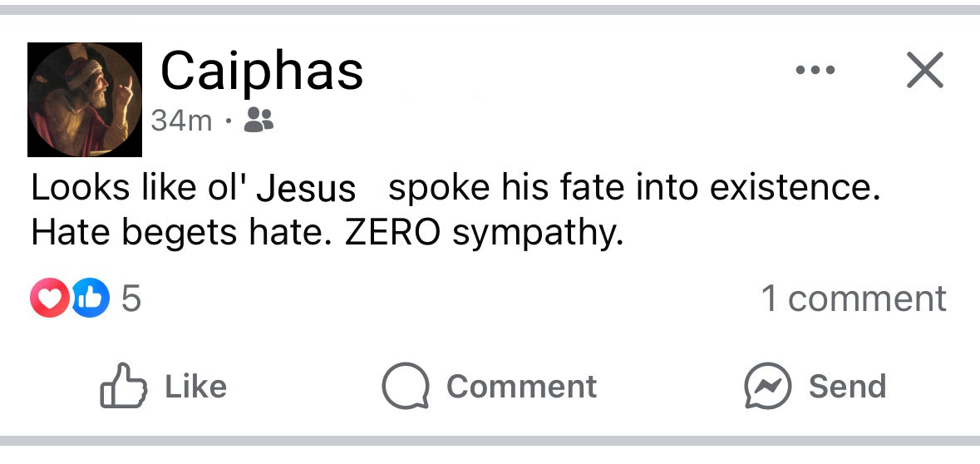Click the word 'Jesus' in the post
This screenshot has height=464, width=980.
coord(306,189)
